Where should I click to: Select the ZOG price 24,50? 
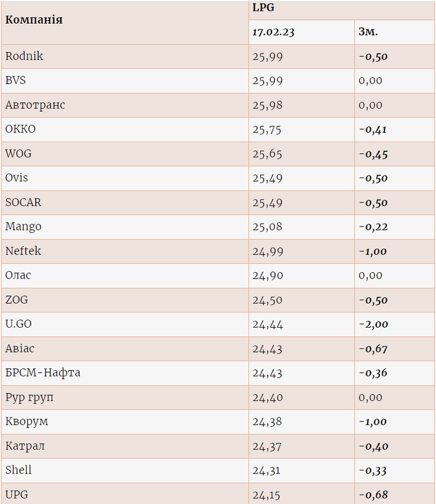tap(267, 300)
